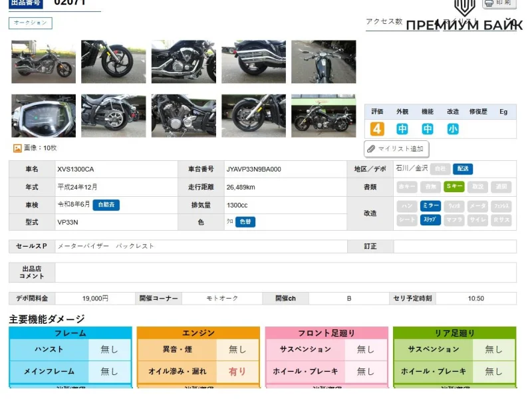Click the red 有り oil leak value

pos(237,372)
